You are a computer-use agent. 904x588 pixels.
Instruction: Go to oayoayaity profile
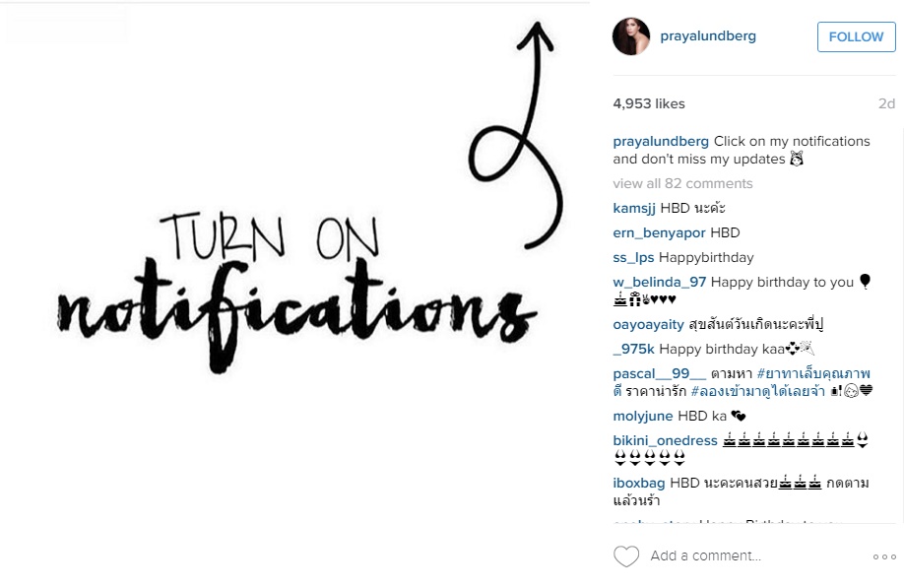point(649,325)
